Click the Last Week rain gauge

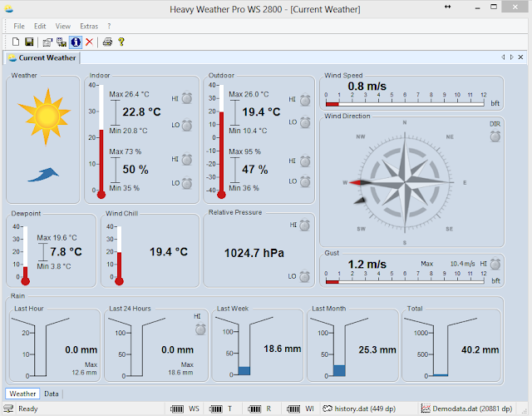click(244, 346)
